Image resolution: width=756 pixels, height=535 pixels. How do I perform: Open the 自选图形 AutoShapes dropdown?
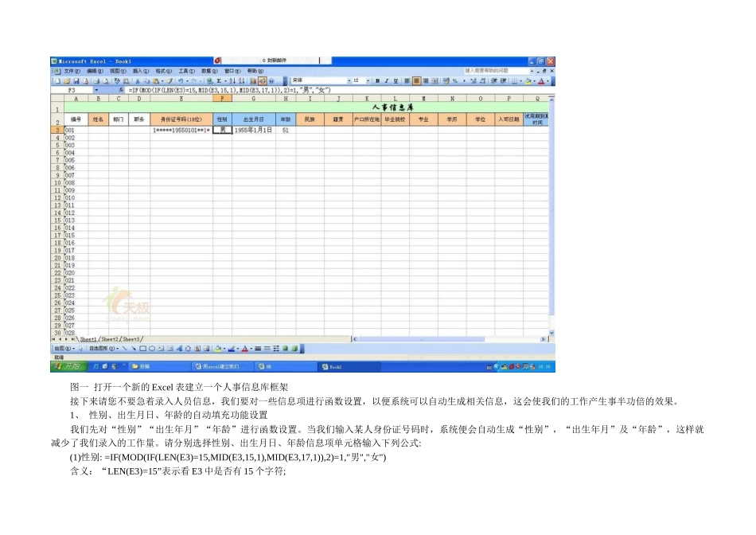point(104,348)
